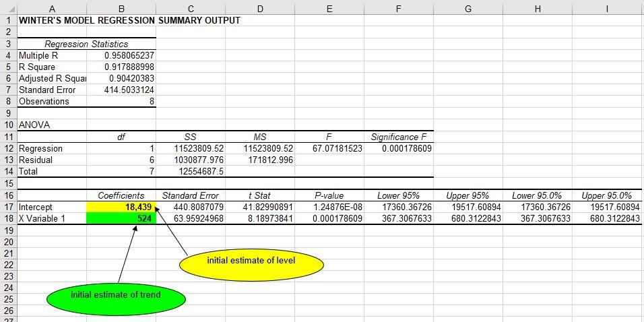Click row header 17

coord(9,207)
